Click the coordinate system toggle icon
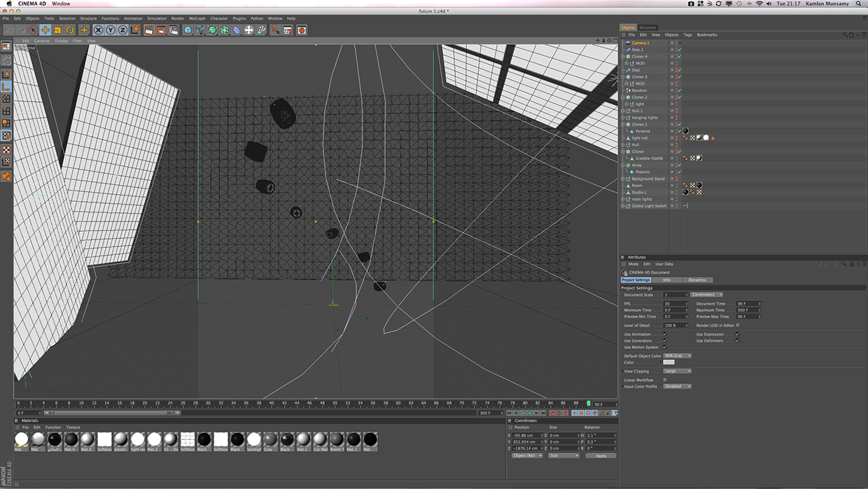Viewport: 868px width, 489px height. coord(134,30)
